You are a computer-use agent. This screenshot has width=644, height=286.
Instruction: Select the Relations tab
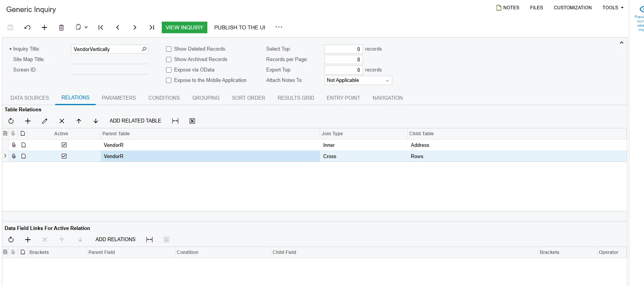75,98
